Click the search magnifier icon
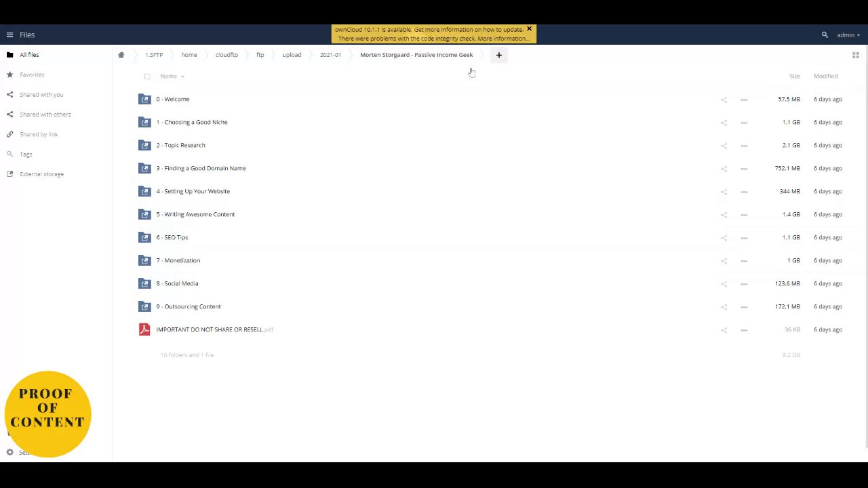 point(825,35)
